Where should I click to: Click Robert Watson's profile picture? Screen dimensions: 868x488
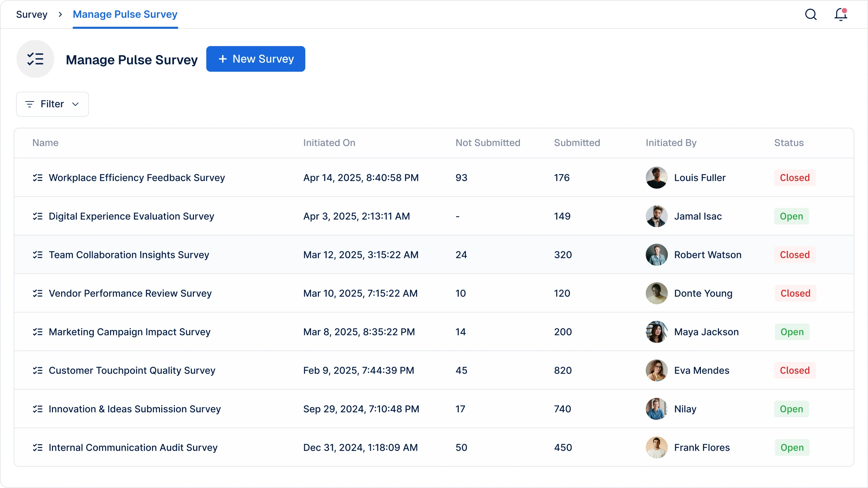click(x=656, y=255)
